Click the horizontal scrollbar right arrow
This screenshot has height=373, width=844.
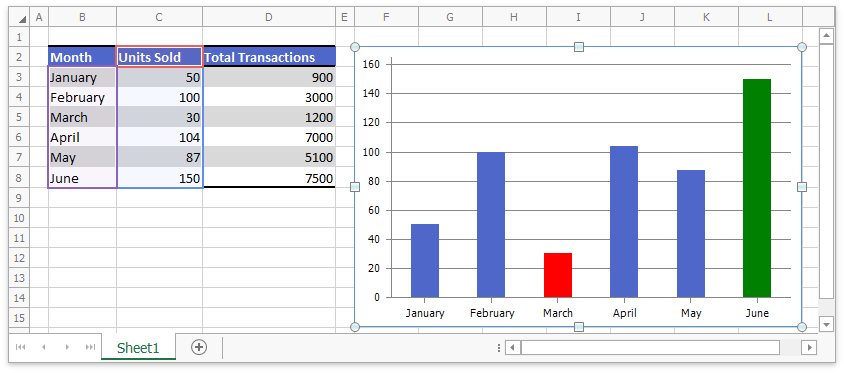coord(809,348)
